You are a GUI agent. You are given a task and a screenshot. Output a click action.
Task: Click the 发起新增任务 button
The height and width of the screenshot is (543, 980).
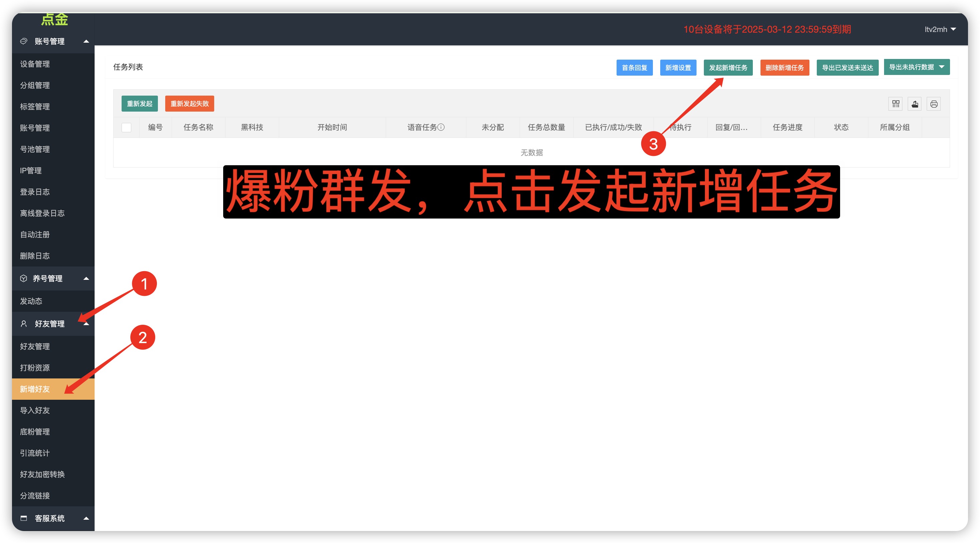(728, 68)
